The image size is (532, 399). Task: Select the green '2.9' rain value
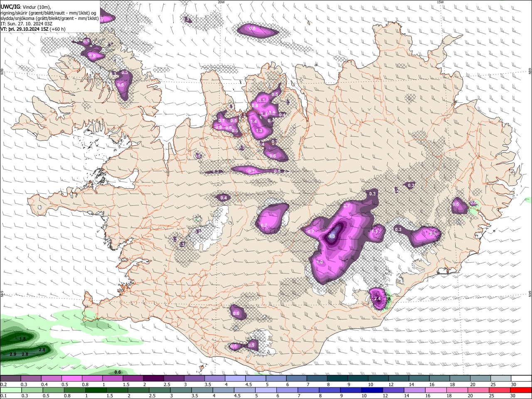coord(12,354)
